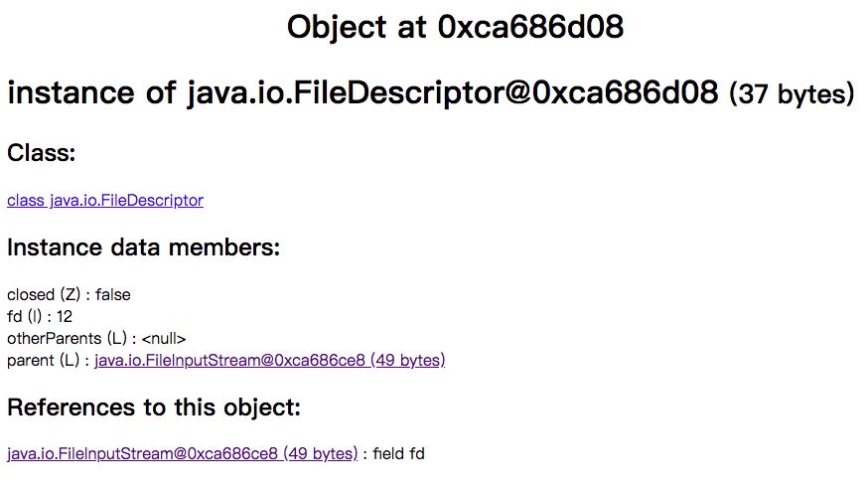Click the 0xca686d08 address in the top title
The image size is (868, 489).
(530, 27)
